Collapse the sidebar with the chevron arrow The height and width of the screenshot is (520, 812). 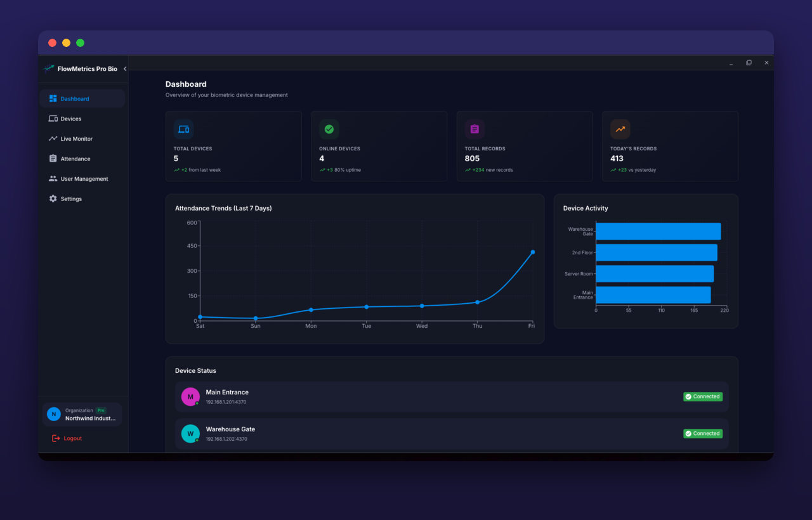coord(125,68)
